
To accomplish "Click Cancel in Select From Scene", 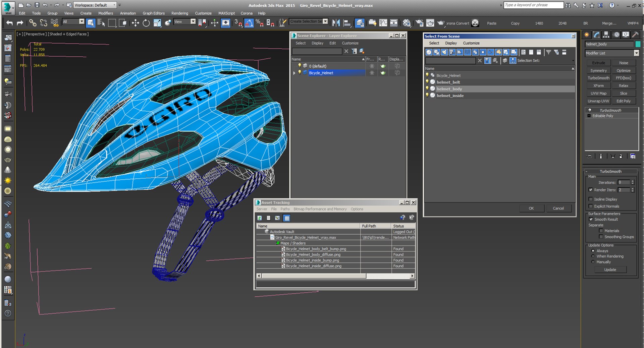I will (558, 208).
